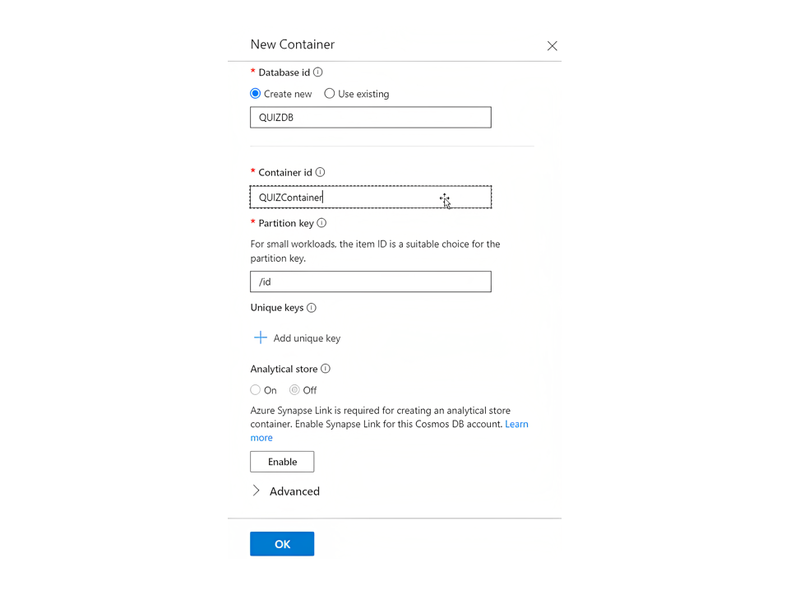Screen dimensions: 800x600
Task: Click the Unique keys label
Action: coord(277,308)
